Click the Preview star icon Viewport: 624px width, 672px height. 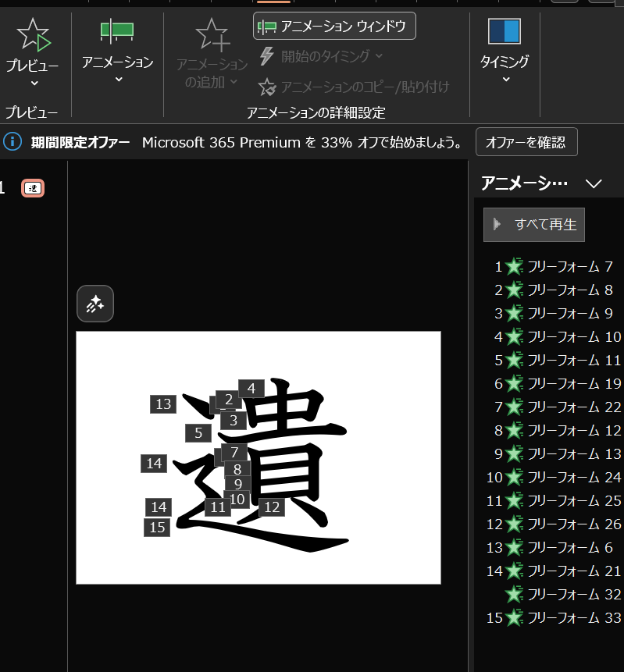tap(34, 34)
